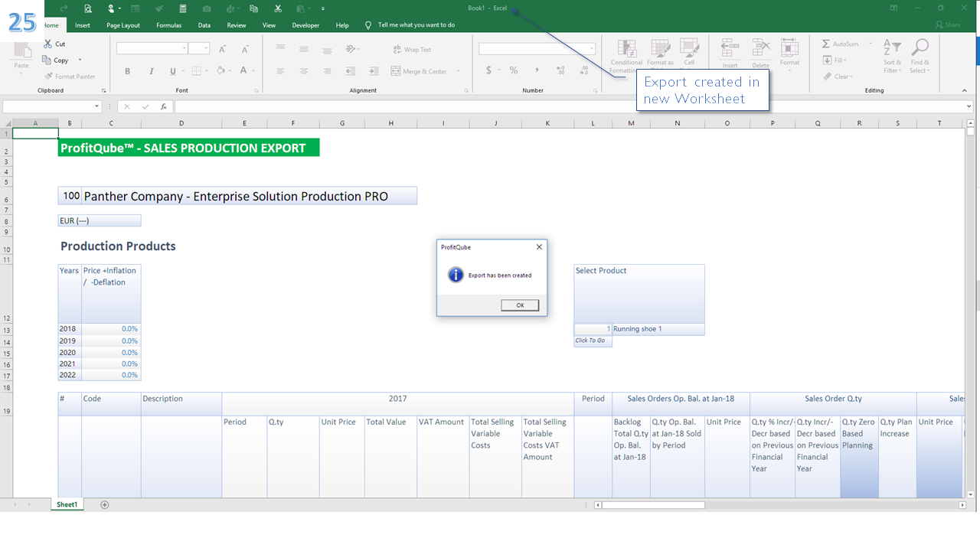Click the Share button
This screenshot has width=980, height=551.
(948, 25)
